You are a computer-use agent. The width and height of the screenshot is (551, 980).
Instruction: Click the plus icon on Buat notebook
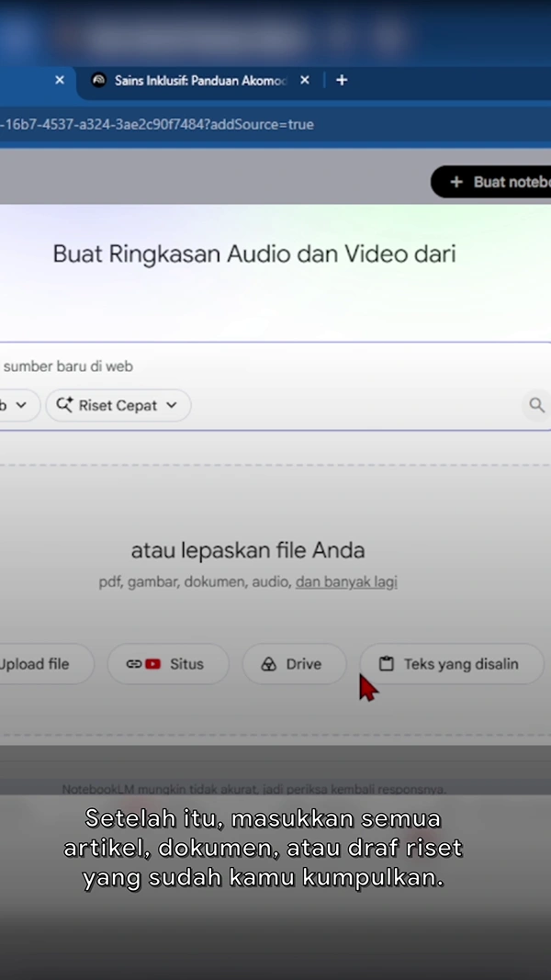click(456, 182)
